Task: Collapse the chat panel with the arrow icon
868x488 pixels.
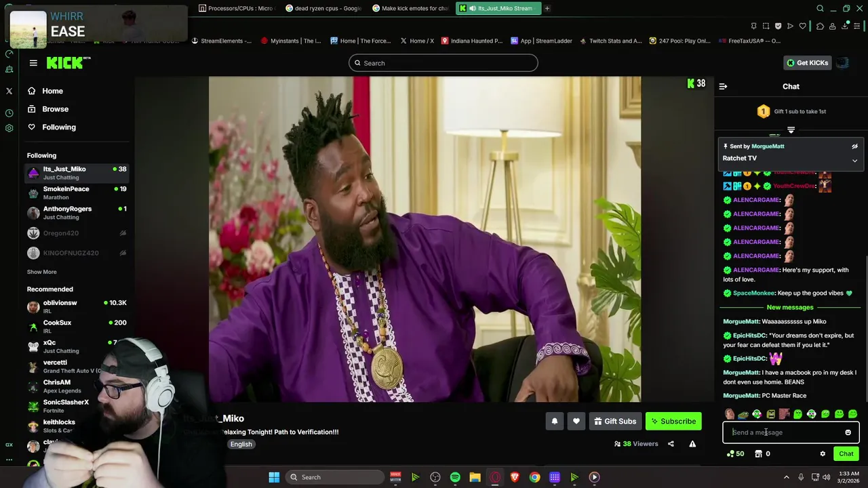Action: (723, 86)
